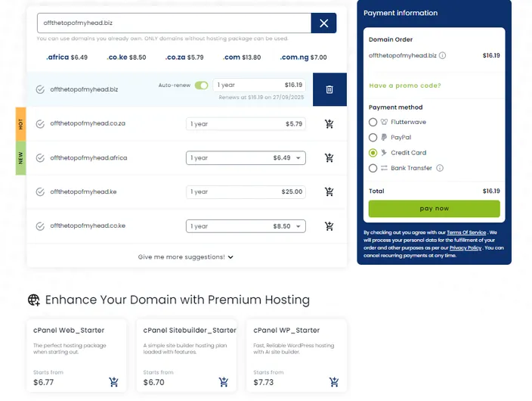Image resolution: width=532 pixels, height=401 pixels.
Task: Click the $6.77 starting price
Action: pyautogui.click(x=43, y=382)
